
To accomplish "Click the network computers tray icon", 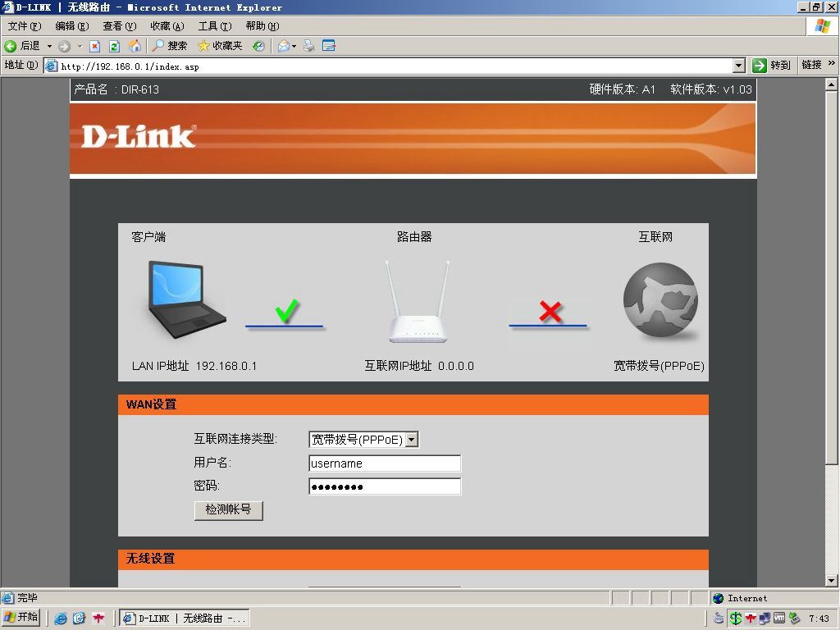I will pyautogui.click(x=765, y=619).
